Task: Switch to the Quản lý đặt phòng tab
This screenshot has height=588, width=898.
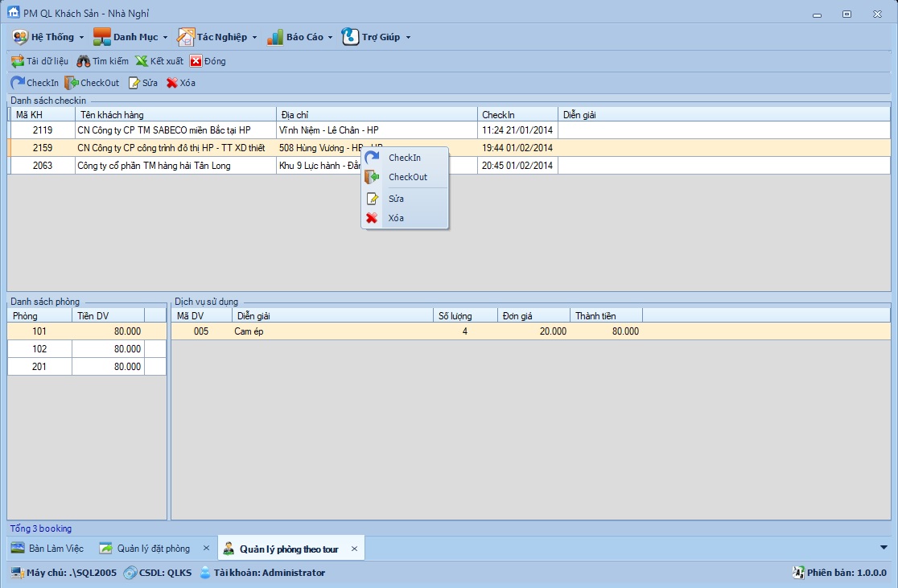Action: tap(153, 549)
